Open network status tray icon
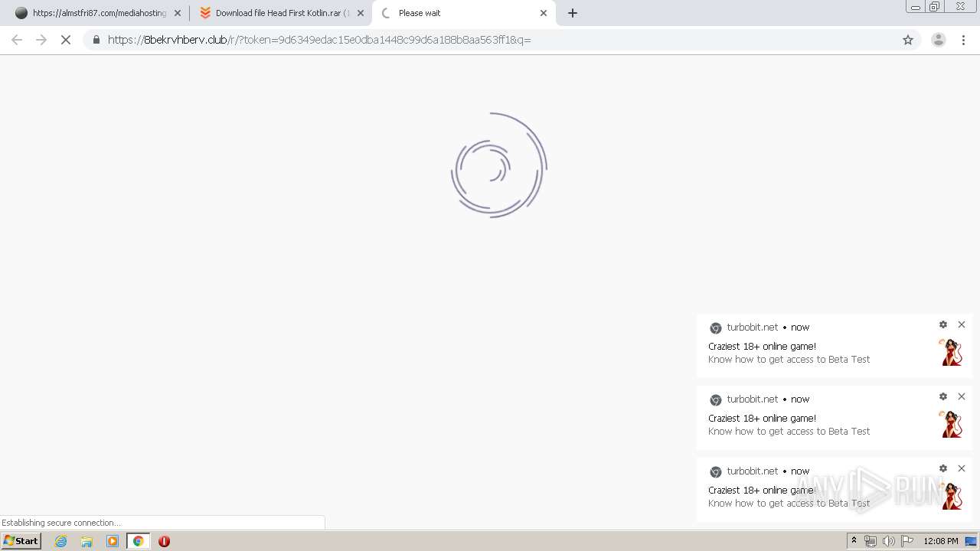 [871, 541]
